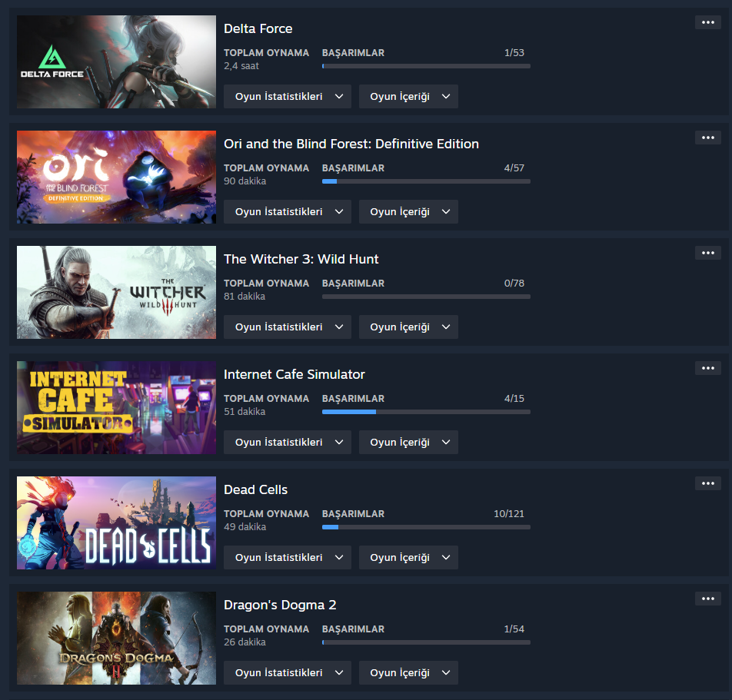Open the three-dot menu for Dragon's Dogma 2
Screen dimensions: 732x700
(707, 599)
